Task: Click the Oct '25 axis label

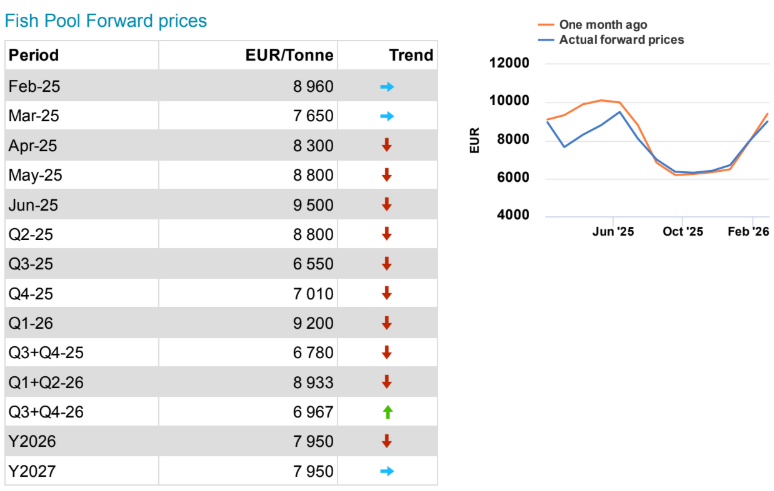Action: (681, 232)
